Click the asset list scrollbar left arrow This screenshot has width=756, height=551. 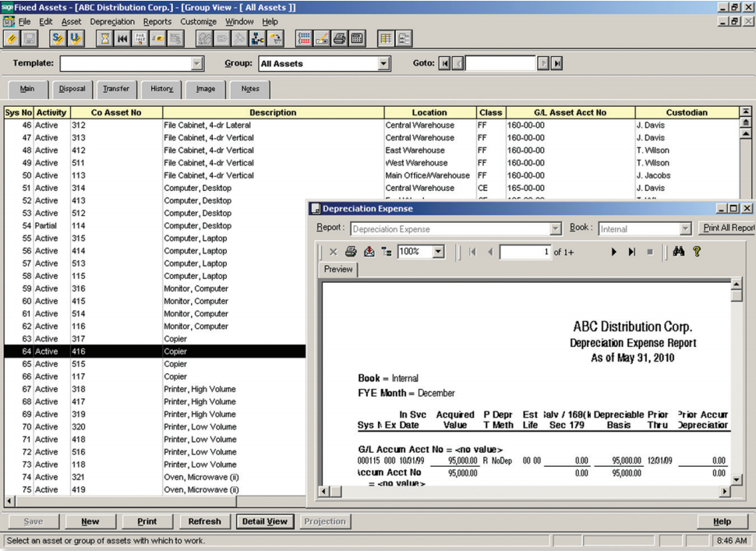(x=9, y=501)
